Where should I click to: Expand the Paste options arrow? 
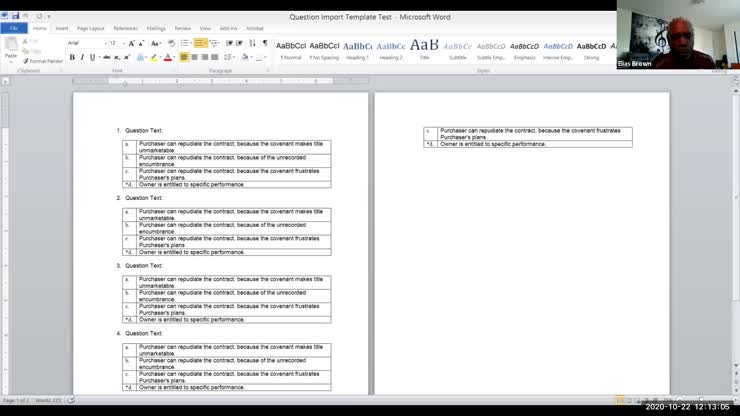(11, 62)
